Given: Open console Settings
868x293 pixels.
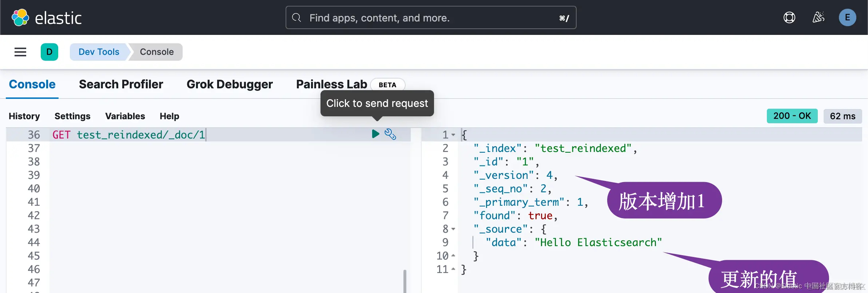Looking at the screenshot, I should pyautogui.click(x=72, y=116).
